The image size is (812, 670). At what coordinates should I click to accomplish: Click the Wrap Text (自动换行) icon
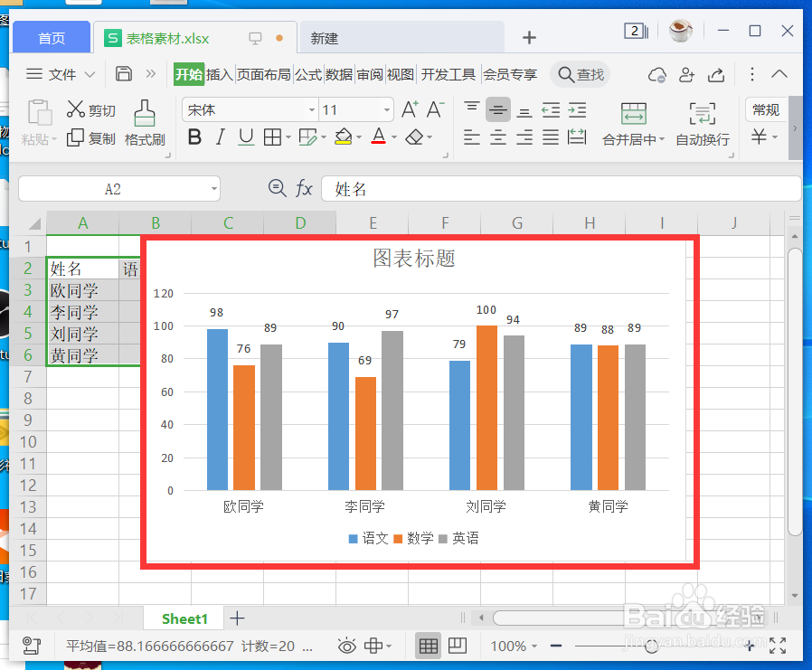point(703,122)
